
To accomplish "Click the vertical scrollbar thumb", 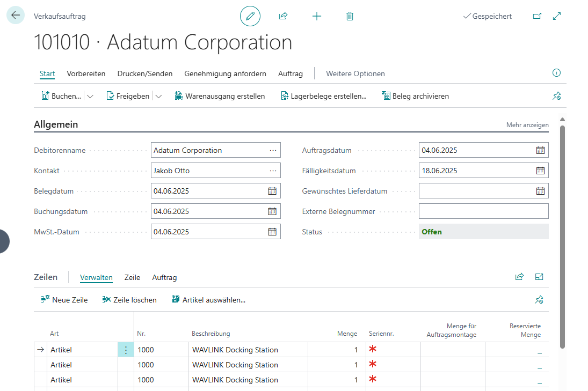I will pos(562,236).
